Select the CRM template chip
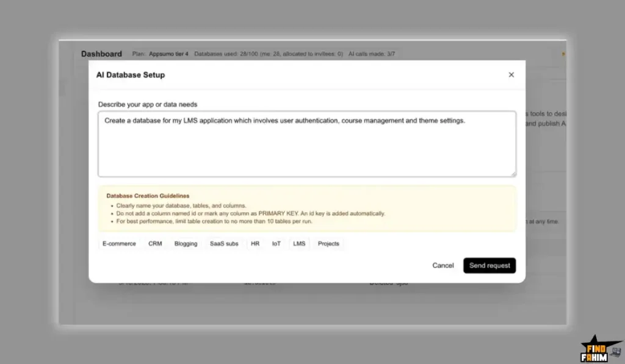This screenshot has height=364, width=625. pyautogui.click(x=155, y=243)
